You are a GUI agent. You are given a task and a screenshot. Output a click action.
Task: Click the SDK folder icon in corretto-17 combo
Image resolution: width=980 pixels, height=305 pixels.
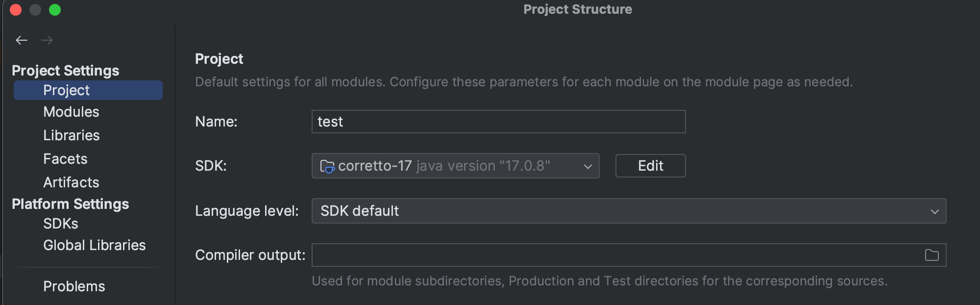[x=327, y=166]
